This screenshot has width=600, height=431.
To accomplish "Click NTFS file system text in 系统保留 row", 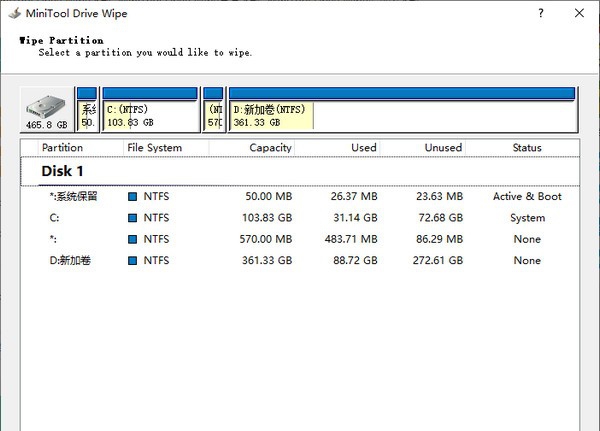I will tap(156, 197).
